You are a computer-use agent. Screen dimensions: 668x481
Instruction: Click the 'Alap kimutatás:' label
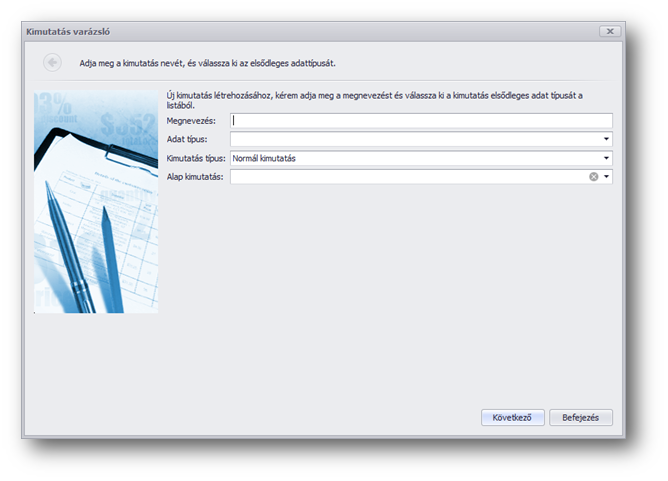(x=195, y=177)
